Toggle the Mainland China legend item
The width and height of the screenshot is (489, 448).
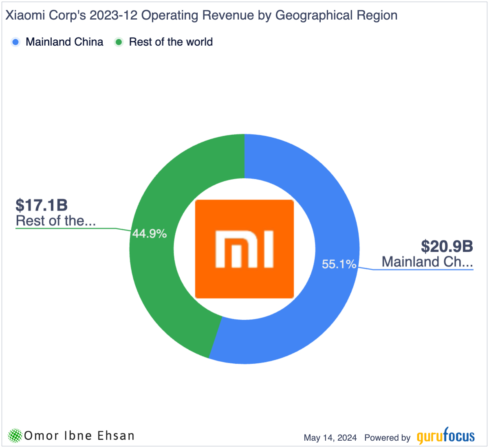57,42
